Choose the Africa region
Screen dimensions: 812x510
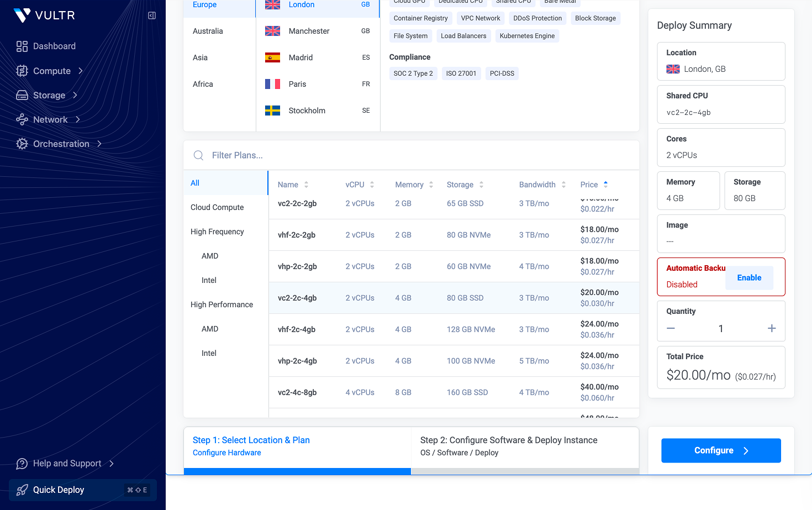point(219,84)
